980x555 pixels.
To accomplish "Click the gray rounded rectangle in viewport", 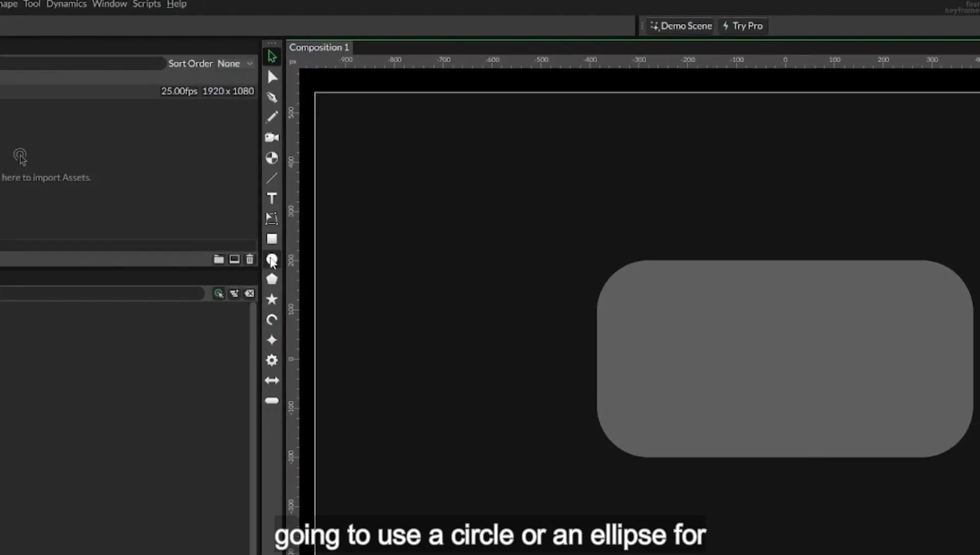I will click(785, 359).
